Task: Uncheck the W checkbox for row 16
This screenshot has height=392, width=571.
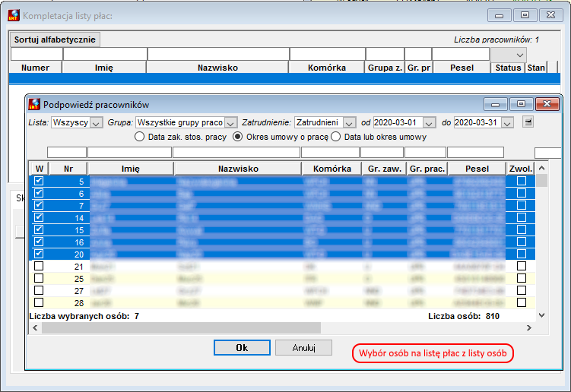Action: (x=39, y=242)
